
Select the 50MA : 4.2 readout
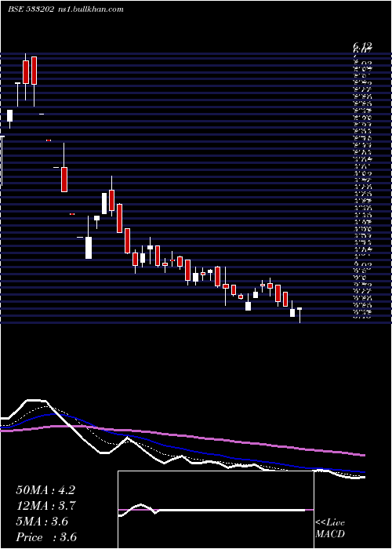tap(45, 490)
